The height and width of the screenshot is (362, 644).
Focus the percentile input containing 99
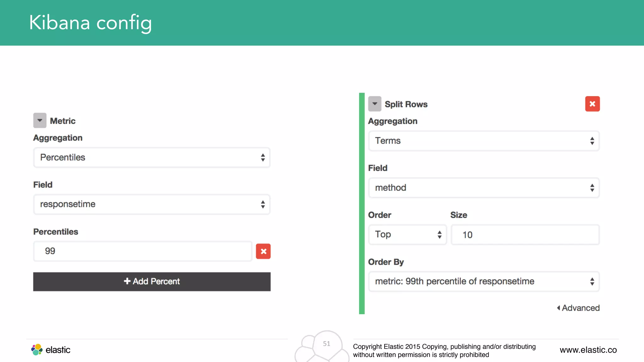click(143, 251)
